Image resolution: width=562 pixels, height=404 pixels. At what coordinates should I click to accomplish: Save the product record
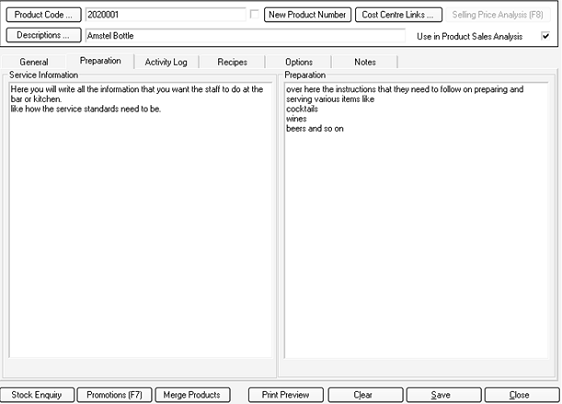coord(443,395)
